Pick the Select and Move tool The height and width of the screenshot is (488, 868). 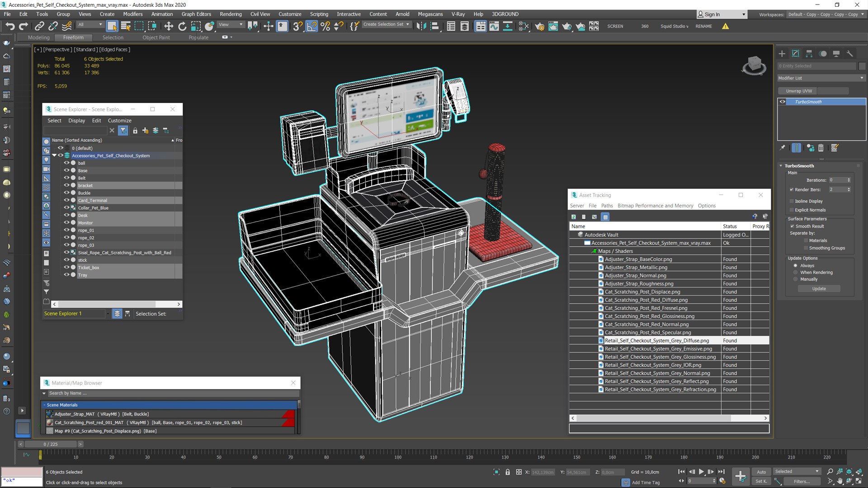click(168, 26)
